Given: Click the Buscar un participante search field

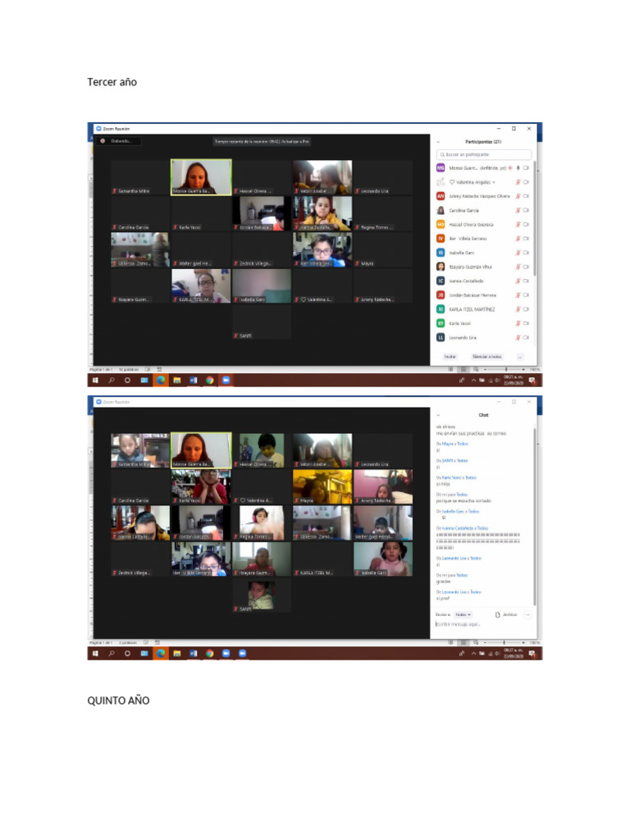Looking at the screenshot, I should [484, 154].
